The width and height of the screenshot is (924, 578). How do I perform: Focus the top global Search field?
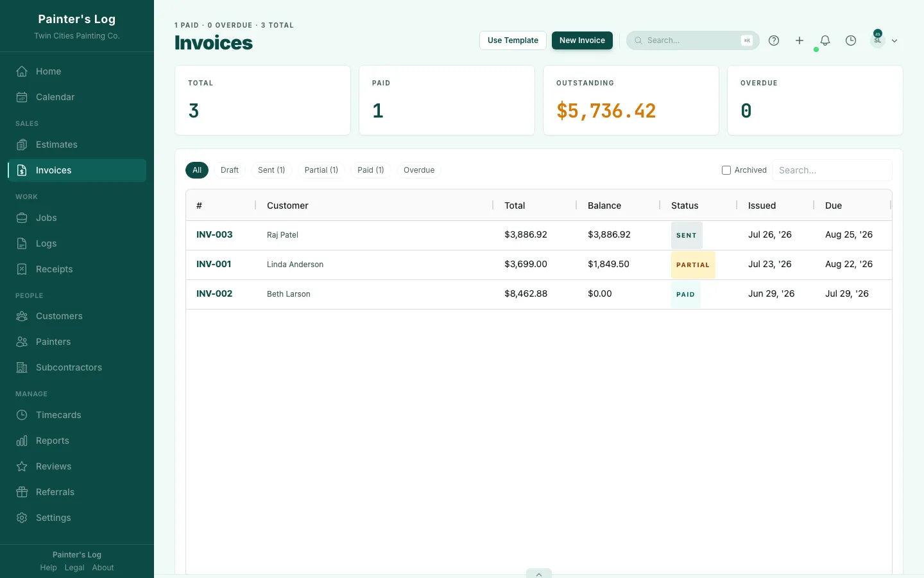[x=693, y=40]
